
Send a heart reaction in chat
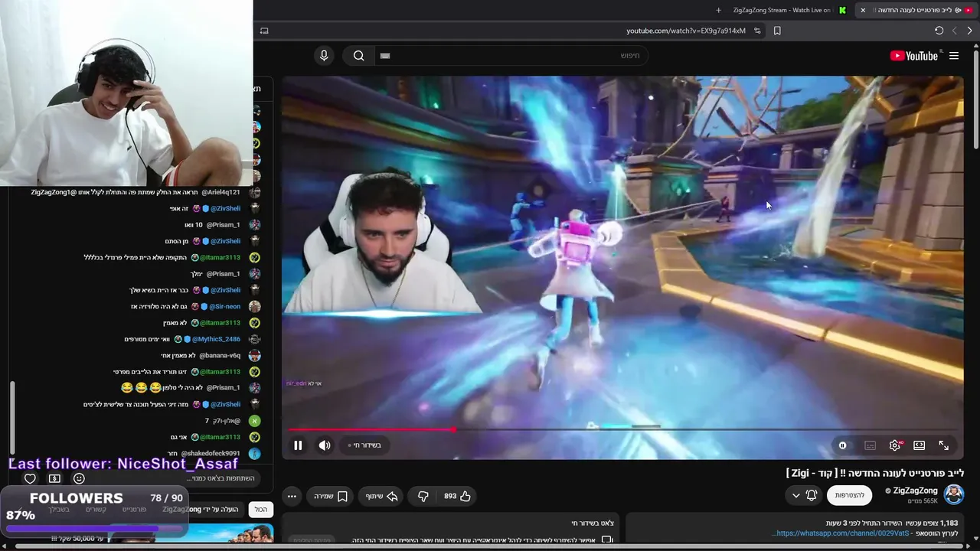tap(30, 478)
